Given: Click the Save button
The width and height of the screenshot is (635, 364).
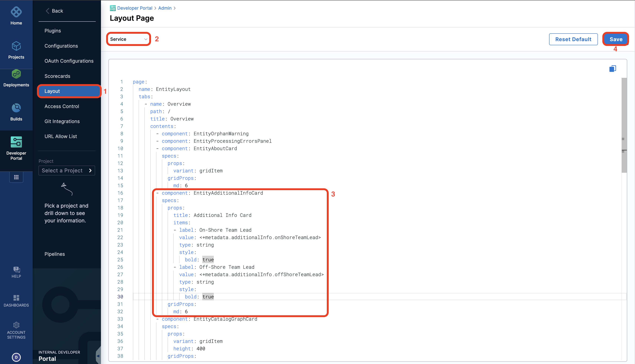Looking at the screenshot, I should (616, 39).
